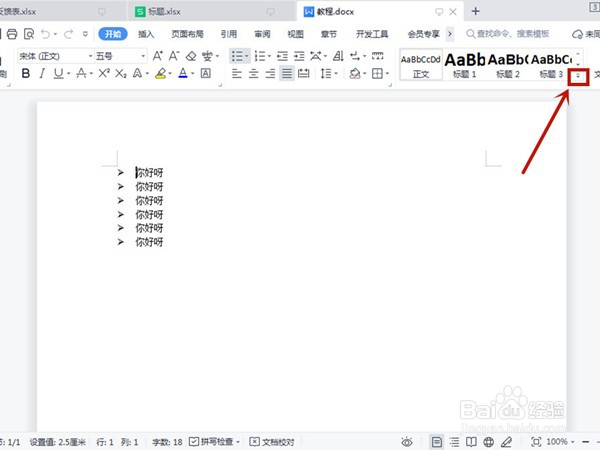
Task: Click the command search field
Action: 508,34
